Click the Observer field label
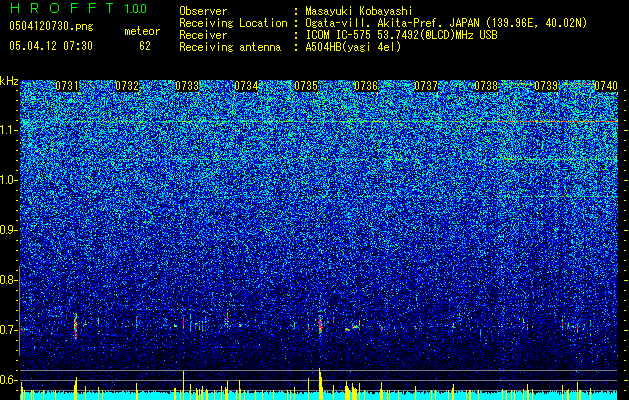 pyautogui.click(x=203, y=11)
